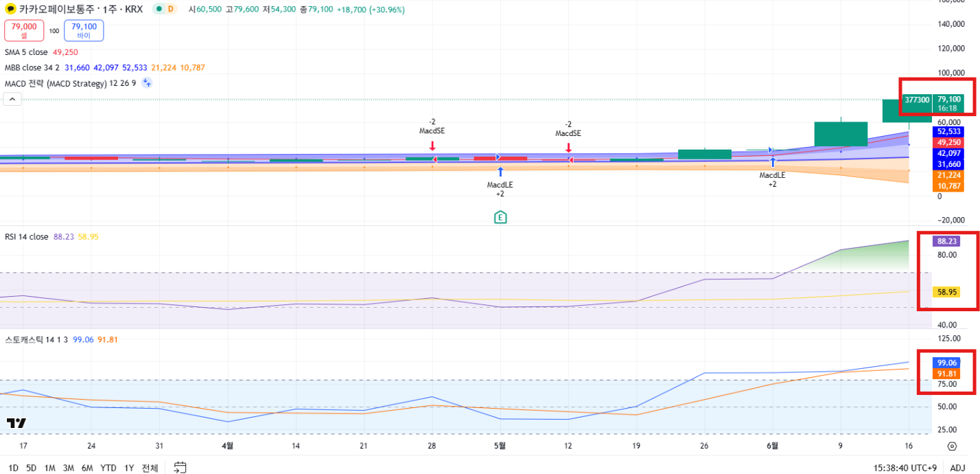Click the 377300 ticker code label
This screenshot has height=474, width=980.
pos(917,100)
